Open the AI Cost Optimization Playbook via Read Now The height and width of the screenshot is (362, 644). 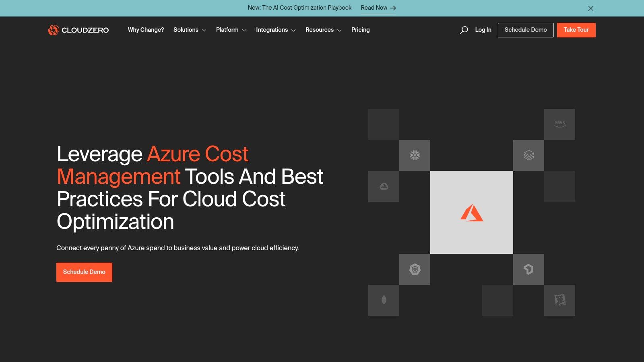[x=374, y=8]
